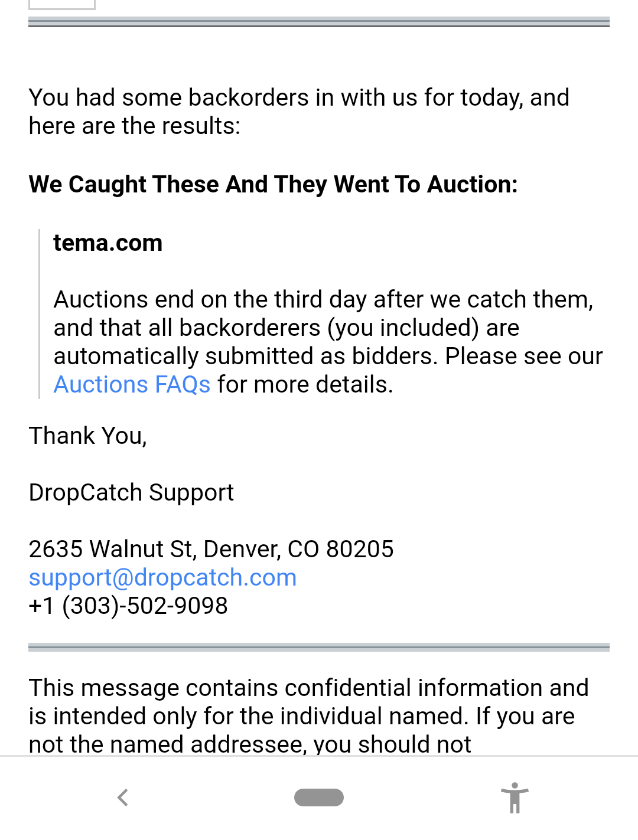Click the partial image box at top
The image size is (638, 840).
pos(61,5)
